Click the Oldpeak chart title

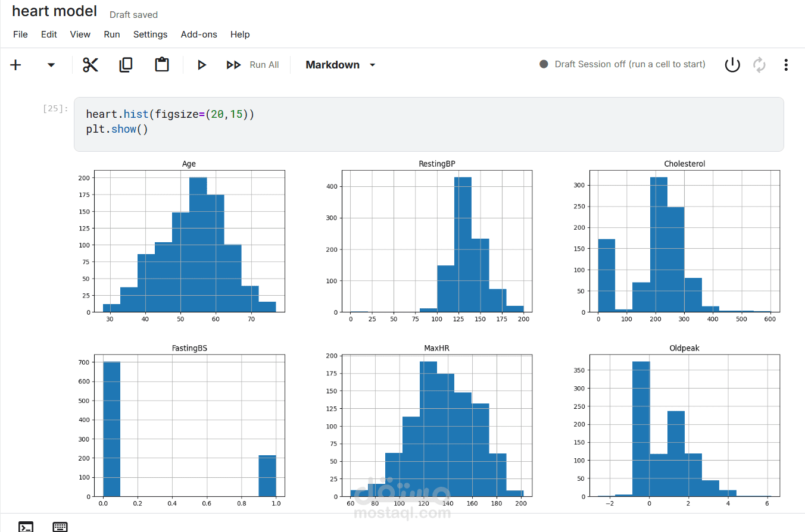click(685, 348)
